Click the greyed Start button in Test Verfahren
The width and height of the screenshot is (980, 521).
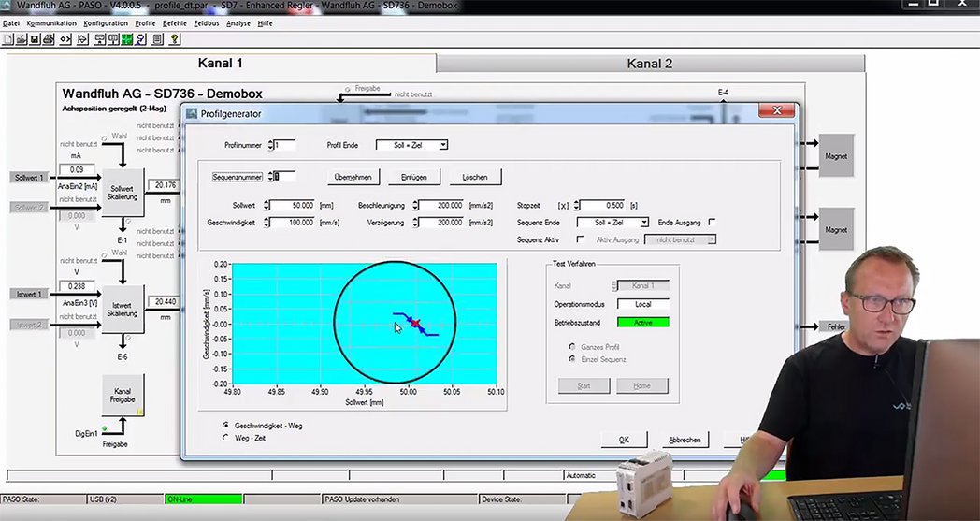click(584, 386)
